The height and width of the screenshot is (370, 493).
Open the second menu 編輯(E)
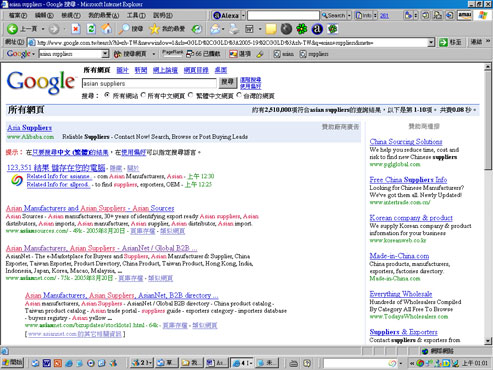pos(44,15)
